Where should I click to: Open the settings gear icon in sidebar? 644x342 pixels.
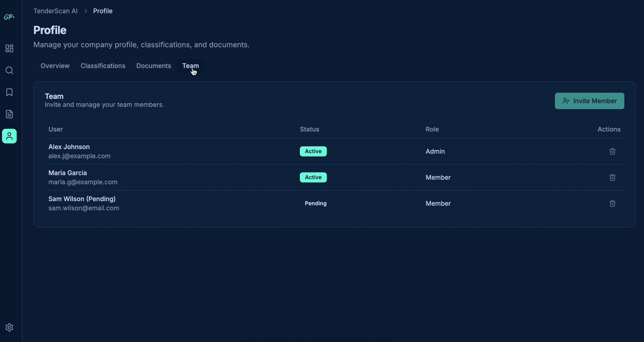click(x=9, y=327)
